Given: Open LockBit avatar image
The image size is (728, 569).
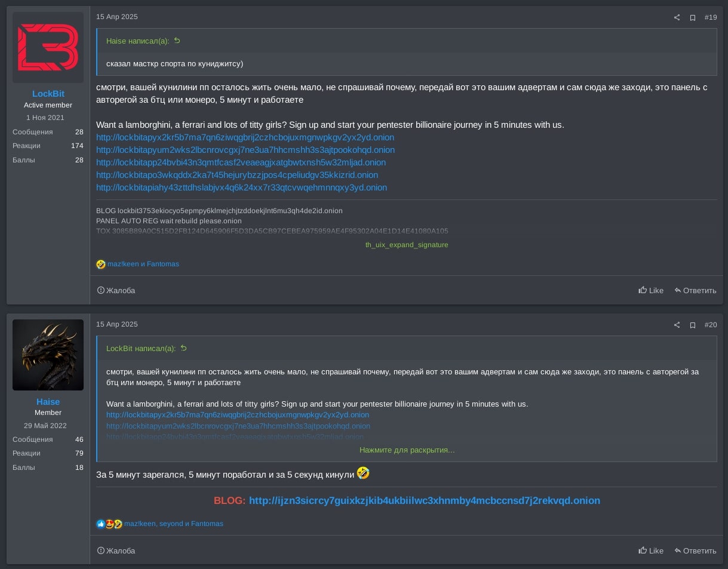Looking at the screenshot, I should 48,47.
